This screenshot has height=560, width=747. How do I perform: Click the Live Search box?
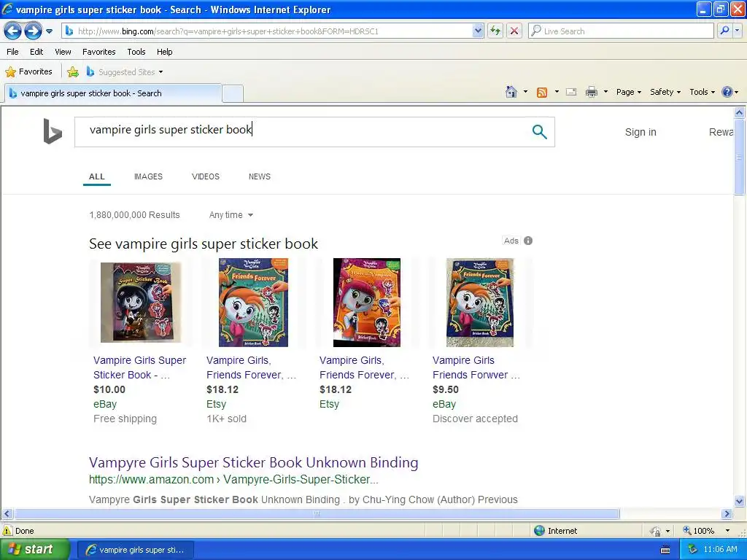622,31
